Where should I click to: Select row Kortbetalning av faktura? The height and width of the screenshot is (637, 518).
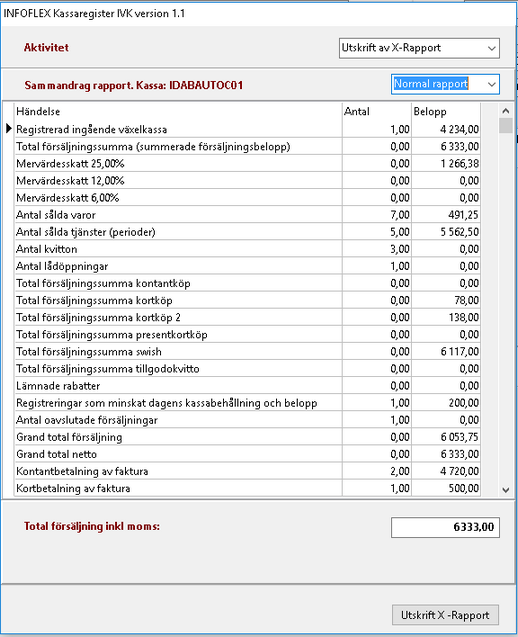tap(247, 488)
